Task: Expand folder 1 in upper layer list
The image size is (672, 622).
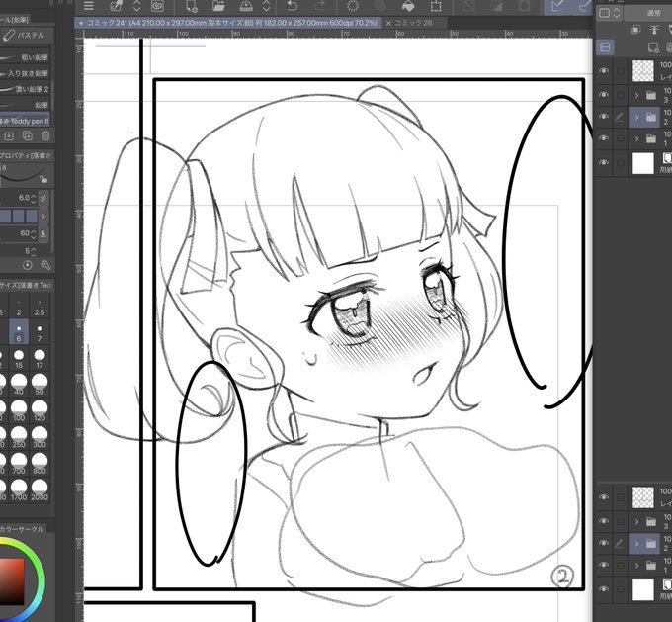Action: pyautogui.click(x=636, y=138)
